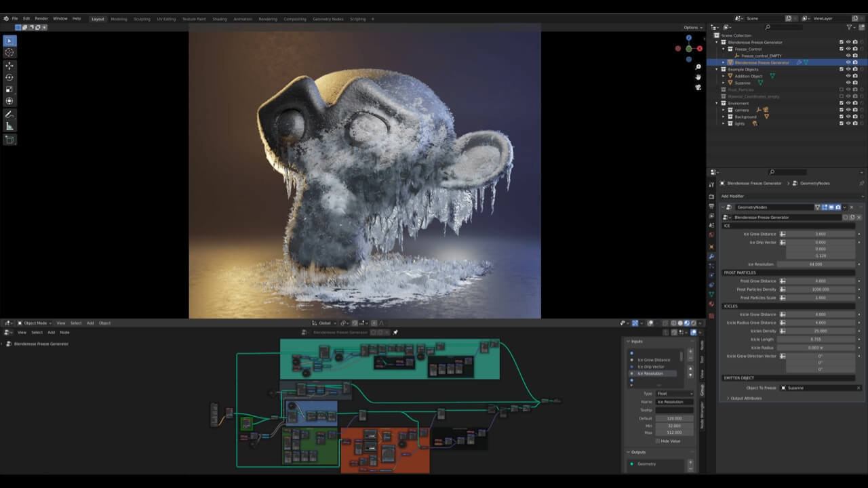
Task: Open the Node Wrangler side tab
Action: [702, 415]
